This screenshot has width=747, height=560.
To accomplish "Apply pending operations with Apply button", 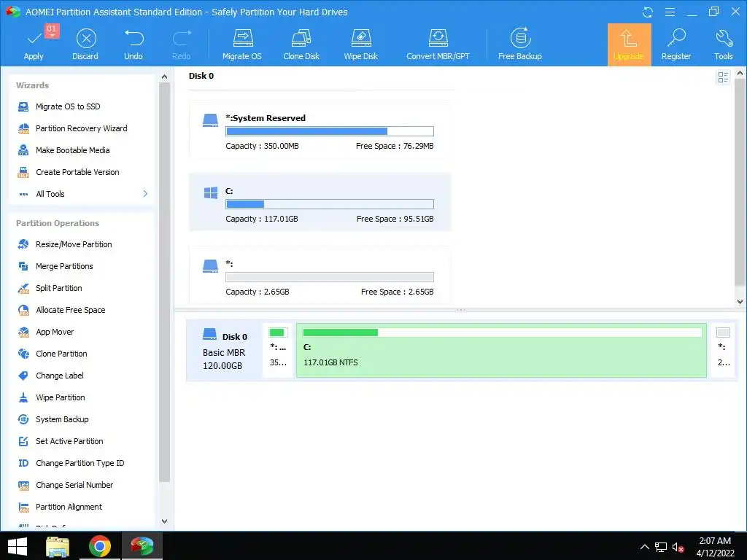I will 34,44.
